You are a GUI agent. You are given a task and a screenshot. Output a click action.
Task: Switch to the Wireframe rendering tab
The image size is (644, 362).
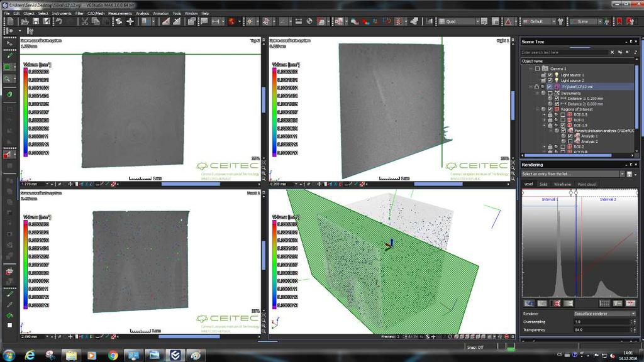[x=562, y=184]
